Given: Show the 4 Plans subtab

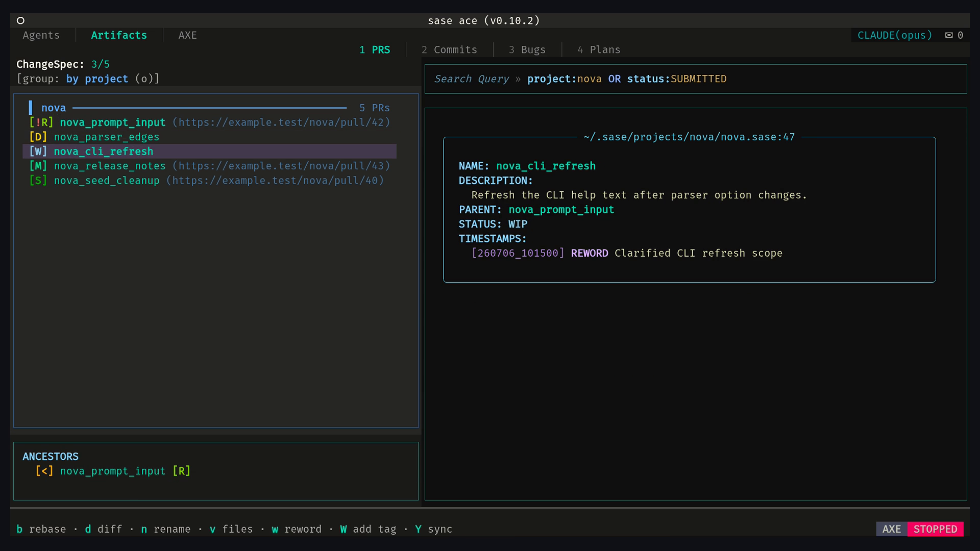Looking at the screenshot, I should click(x=599, y=50).
